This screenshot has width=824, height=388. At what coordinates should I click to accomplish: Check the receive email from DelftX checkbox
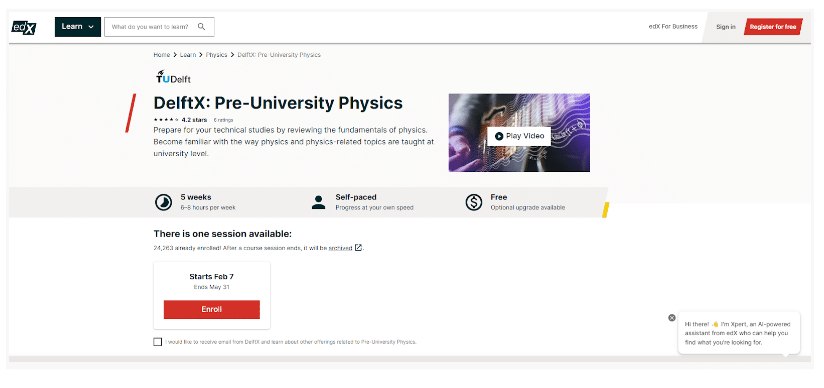tap(158, 342)
